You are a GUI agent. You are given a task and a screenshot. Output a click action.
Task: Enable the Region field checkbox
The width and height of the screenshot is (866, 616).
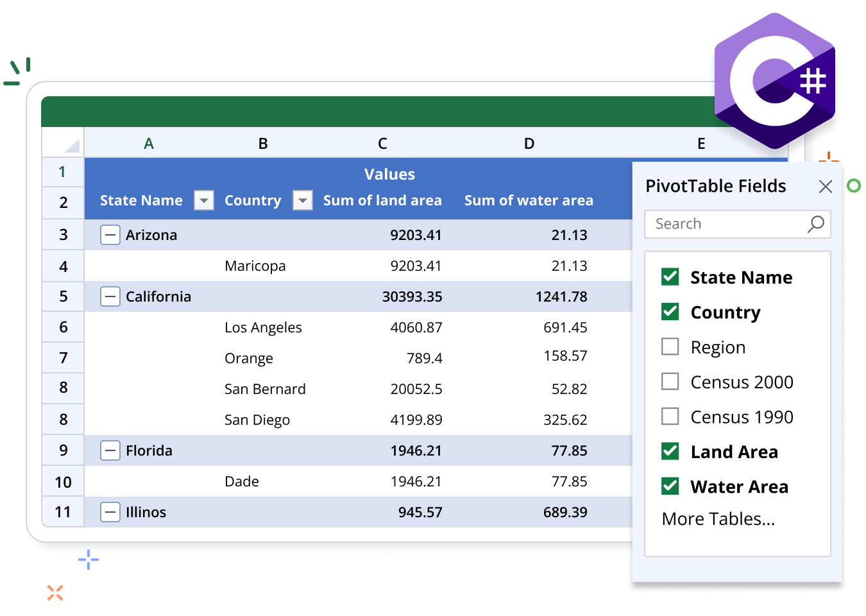click(x=670, y=346)
